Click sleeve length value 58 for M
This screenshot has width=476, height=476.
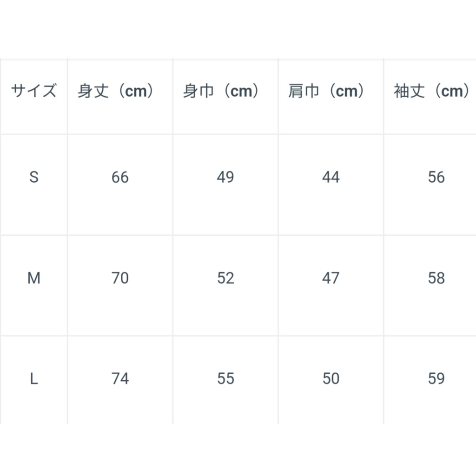click(x=436, y=278)
